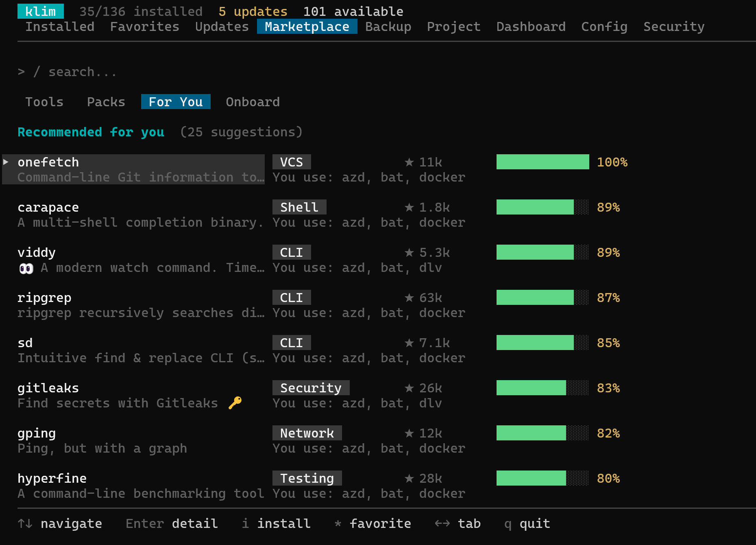Screen dimensions: 756x545
Task: Select the sd tool name
Action: point(25,343)
